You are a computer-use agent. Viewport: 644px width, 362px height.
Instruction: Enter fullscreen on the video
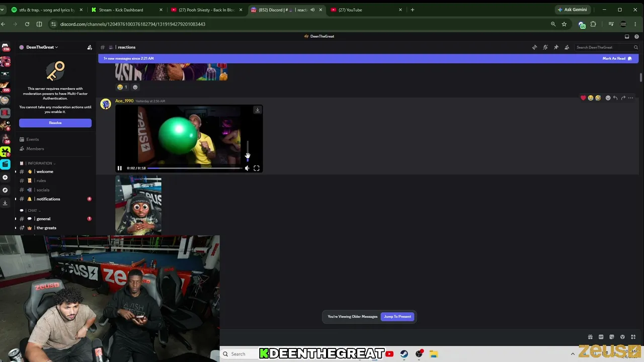coord(257,168)
